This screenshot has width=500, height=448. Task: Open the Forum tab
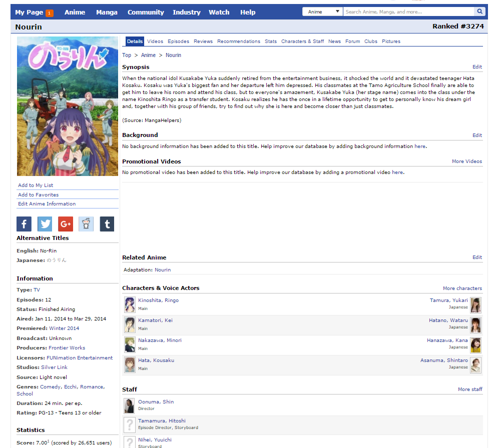(x=353, y=41)
